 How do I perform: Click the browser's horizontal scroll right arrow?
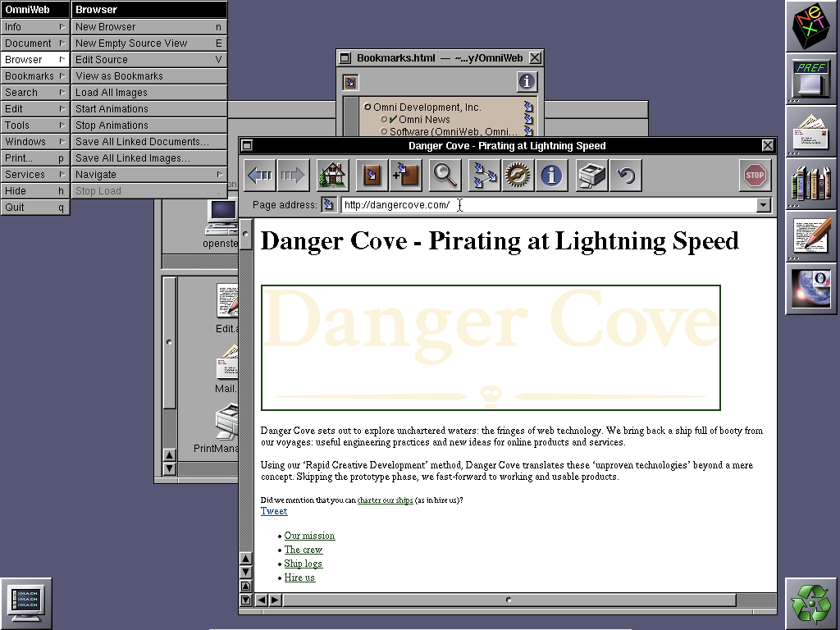click(275, 600)
